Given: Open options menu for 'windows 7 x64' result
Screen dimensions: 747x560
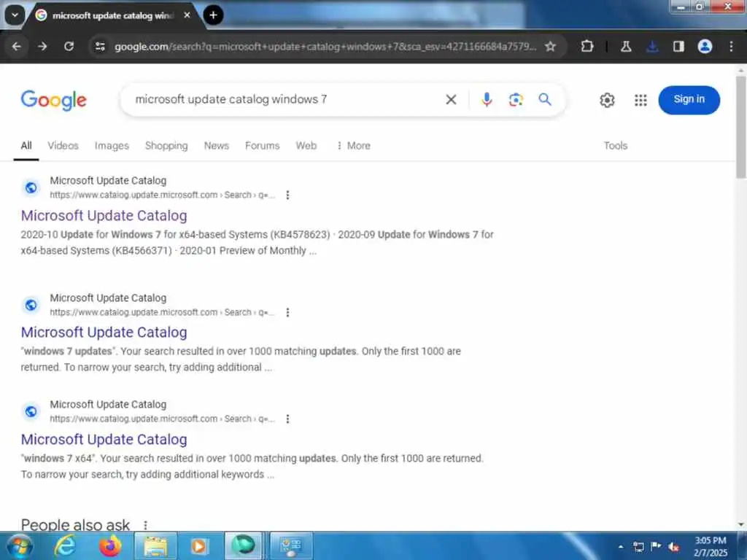Looking at the screenshot, I should pyautogui.click(x=287, y=419).
